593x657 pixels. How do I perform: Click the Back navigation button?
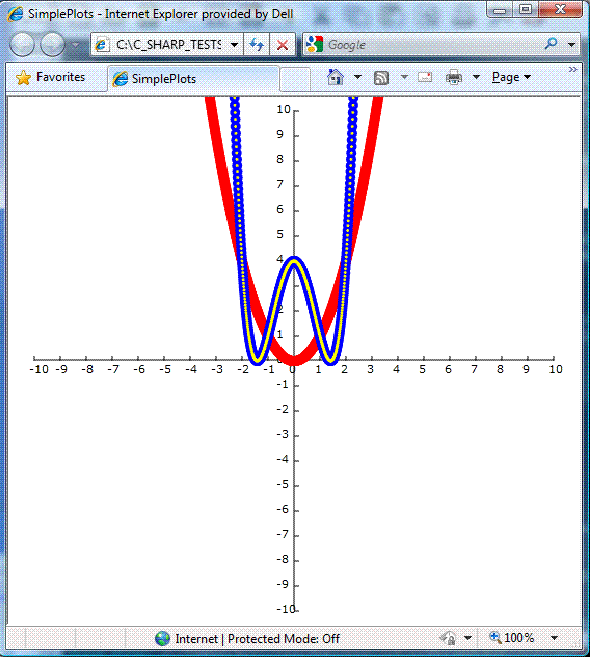click(22, 44)
